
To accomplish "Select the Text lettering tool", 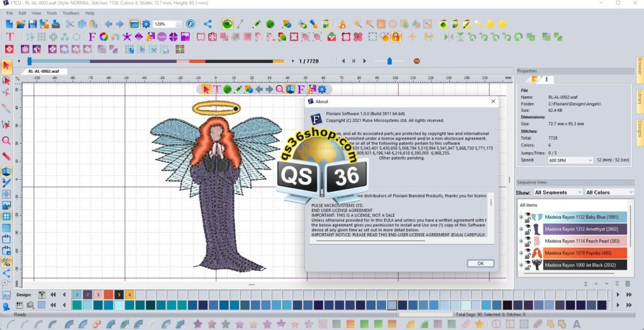I will click(9, 36).
